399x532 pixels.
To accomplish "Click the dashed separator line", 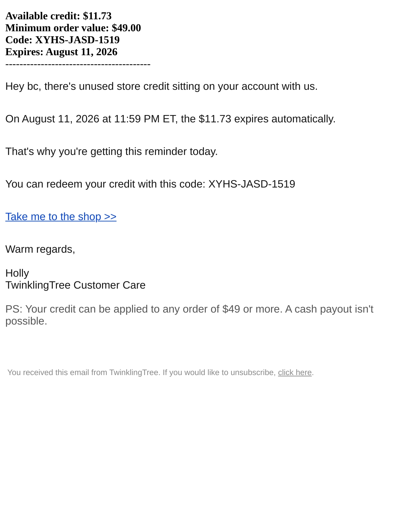I will [x=78, y=64].
